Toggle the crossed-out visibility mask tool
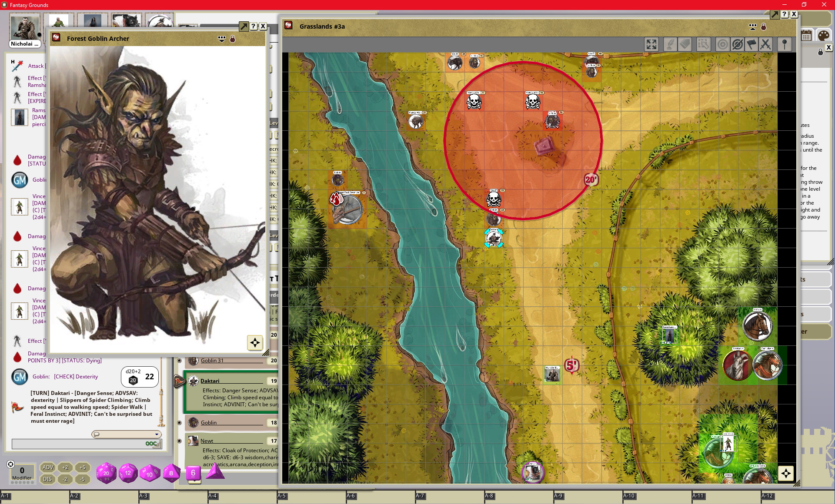 737,44
